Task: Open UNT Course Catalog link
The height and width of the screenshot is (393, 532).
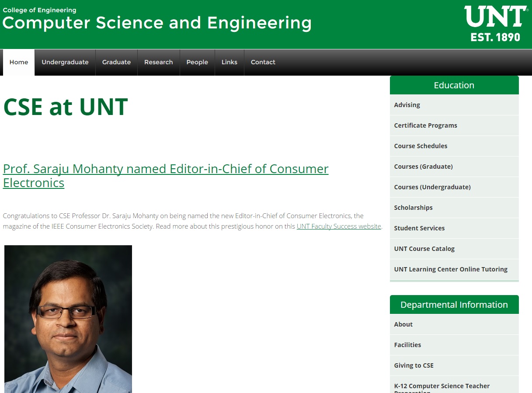Action: click(x=454, y=249)
